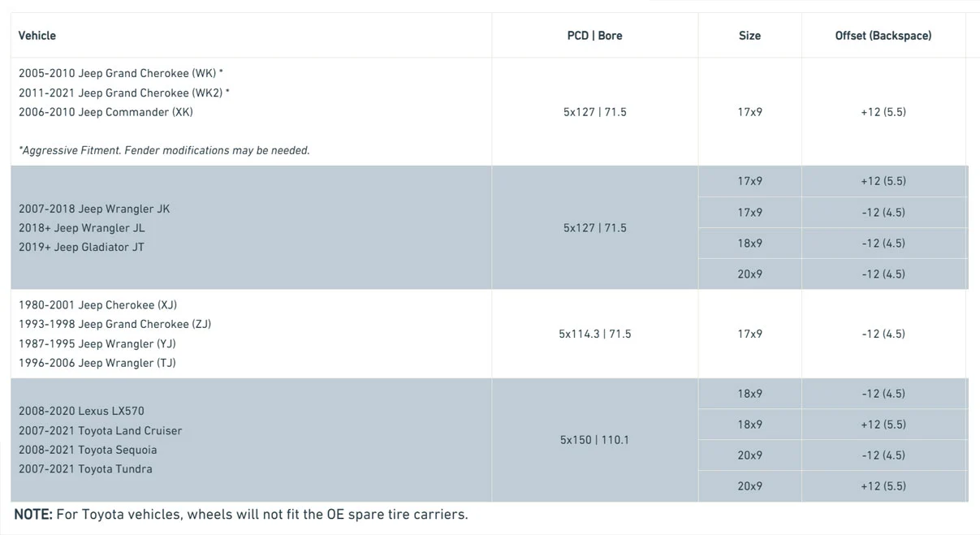Viewport: 980px width, 535px height.
Task: Select the 2007-2018 Jeep Wrangler JK entry
Action: pos(94,209)
